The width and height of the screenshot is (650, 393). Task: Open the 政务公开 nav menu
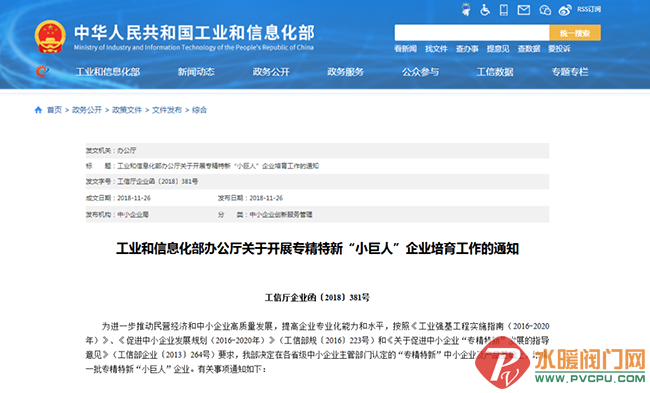[x=271, y=72]
